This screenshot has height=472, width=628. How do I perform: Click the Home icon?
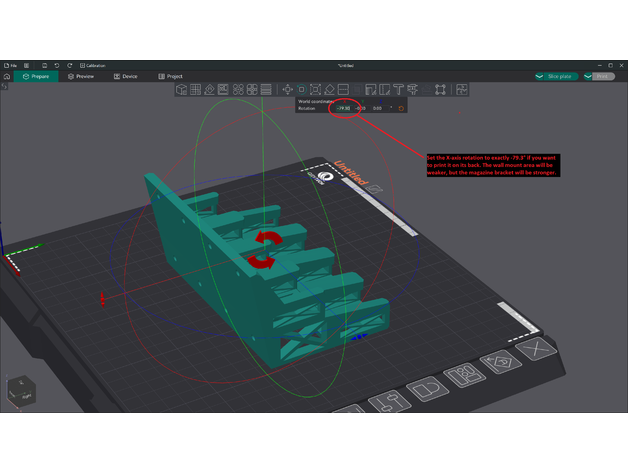click(x=8, y=76)
